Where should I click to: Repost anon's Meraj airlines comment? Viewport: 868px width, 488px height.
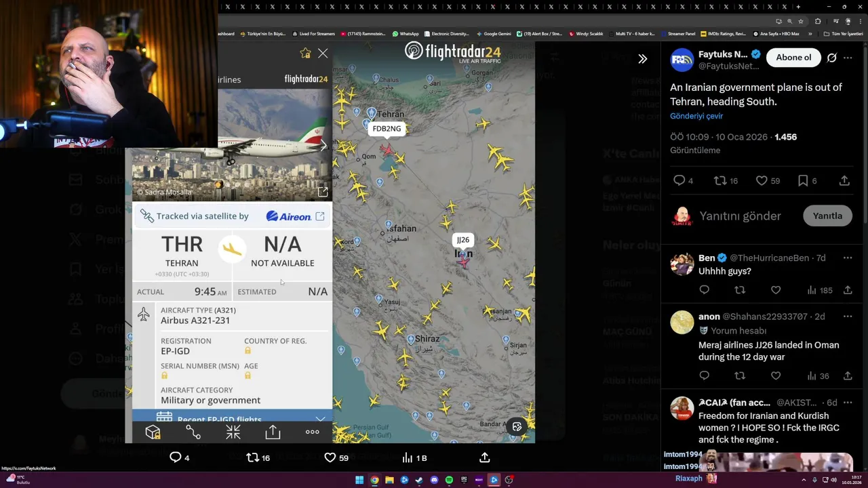tap(740, 375)
